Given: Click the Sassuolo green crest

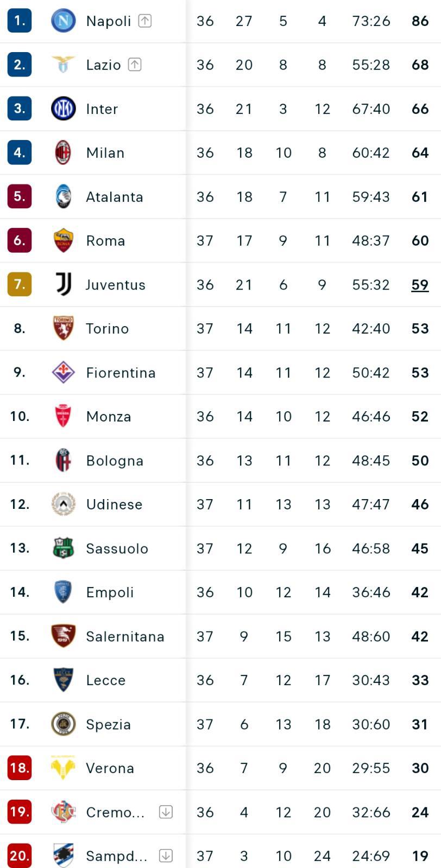Looking at the screenshot, I should coord(63,548).
